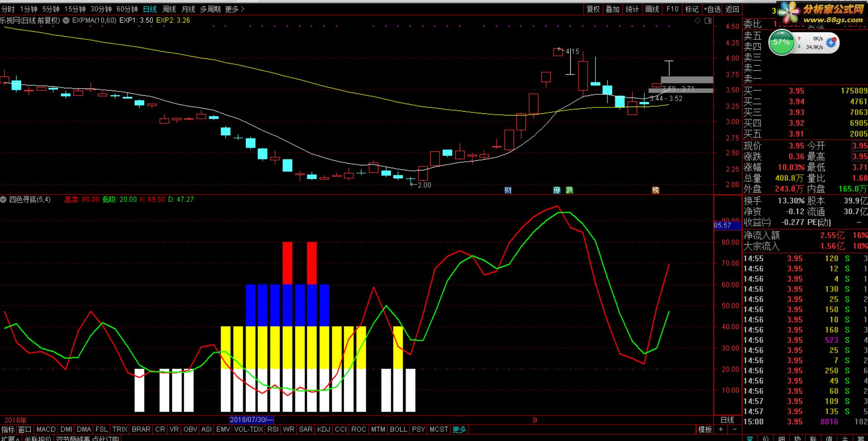868x441 pixels.
Task: Select the BOLL indicator tab
Action: pos(399,429)
